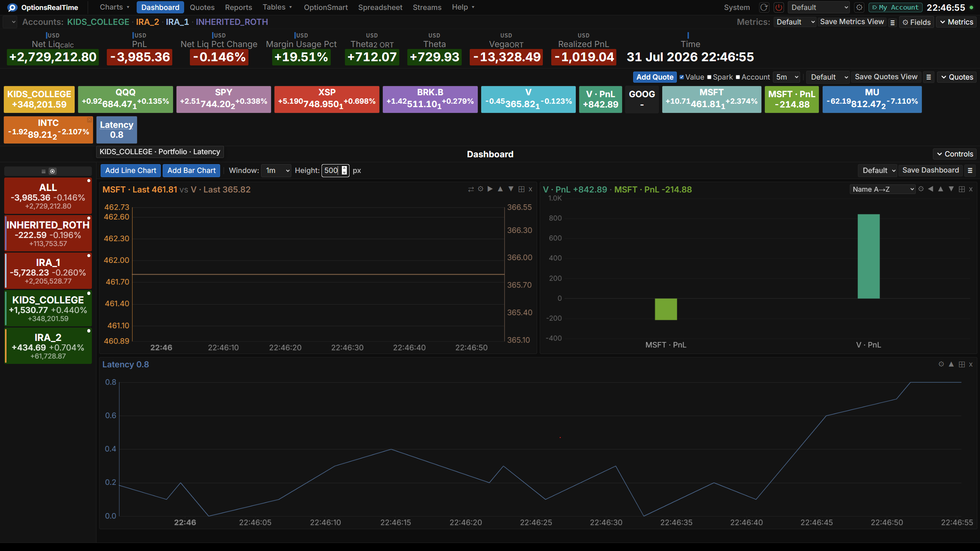Open the Spreadsheet tab

[x=380, y=7]
